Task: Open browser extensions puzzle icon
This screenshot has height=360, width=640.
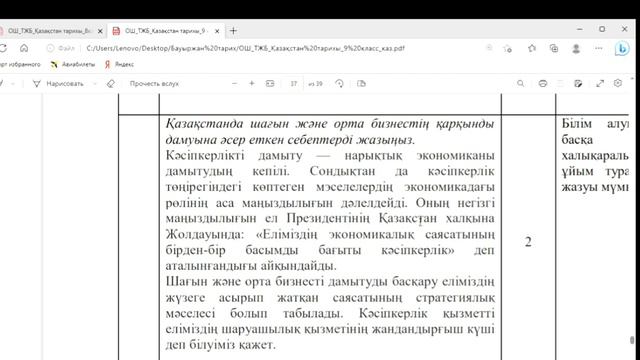Action: [532, 49]
